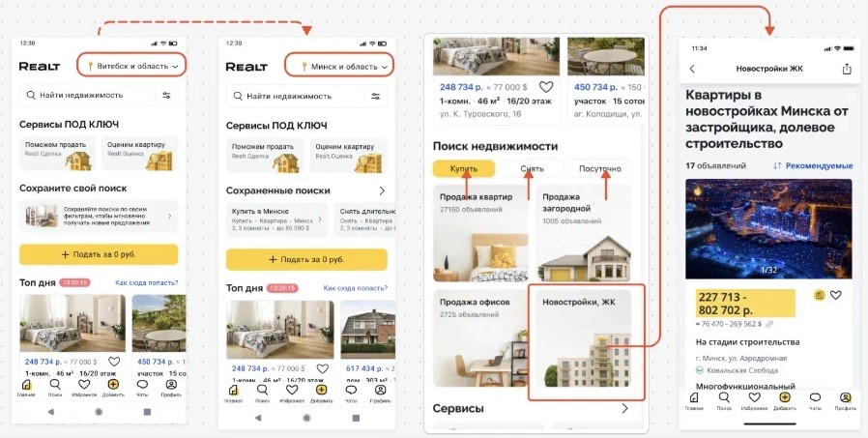Toggle heart on 248 734 р. card, third screen
868x438 pixels.
[x=546, y=87]
